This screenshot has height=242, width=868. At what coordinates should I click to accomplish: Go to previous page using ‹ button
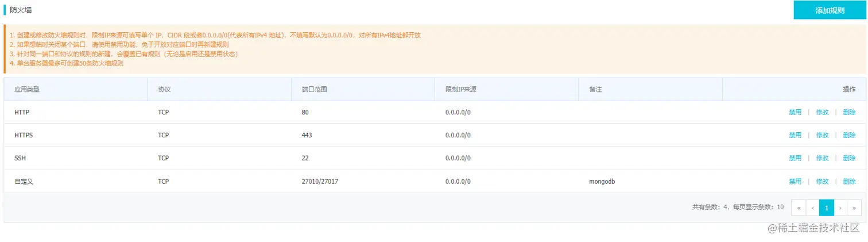point(812,208)
